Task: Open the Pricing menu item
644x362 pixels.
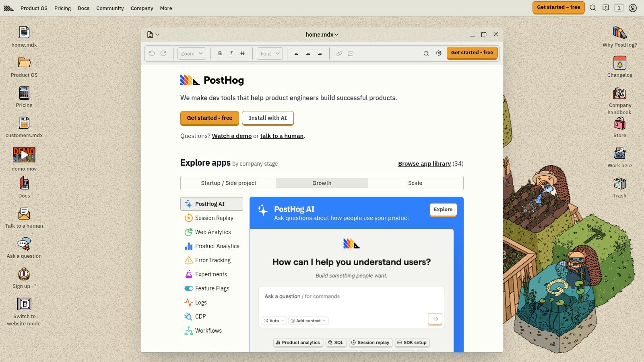Action: tap(62, 8)
